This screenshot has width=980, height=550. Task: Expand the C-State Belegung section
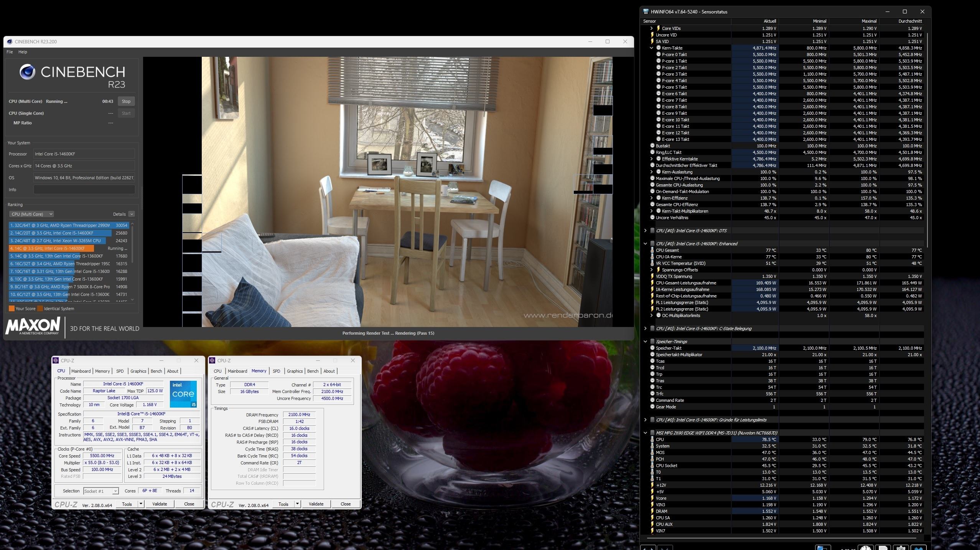(x=645, y=329)
